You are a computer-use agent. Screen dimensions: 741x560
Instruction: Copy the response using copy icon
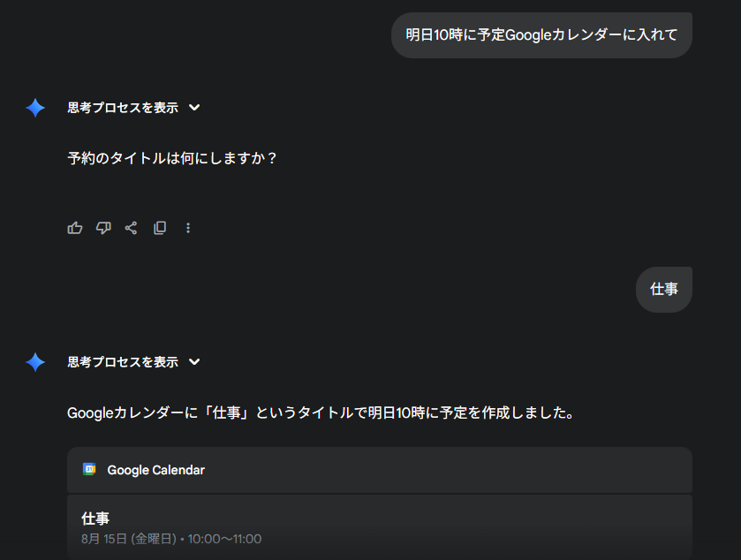(160, 228)
